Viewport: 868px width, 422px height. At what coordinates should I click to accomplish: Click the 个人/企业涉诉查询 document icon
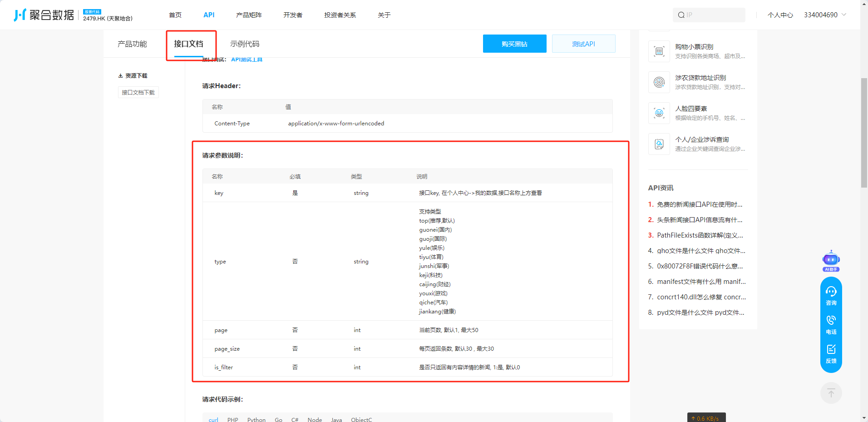tap(659, 144)
